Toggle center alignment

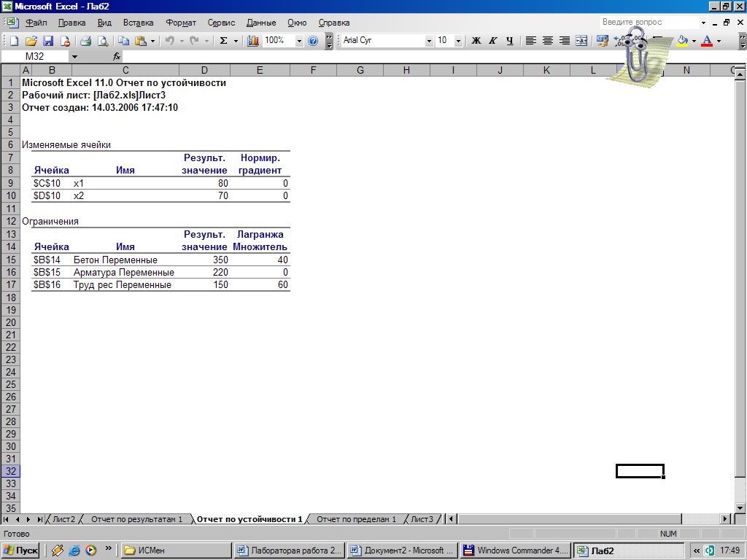point(548,41)
